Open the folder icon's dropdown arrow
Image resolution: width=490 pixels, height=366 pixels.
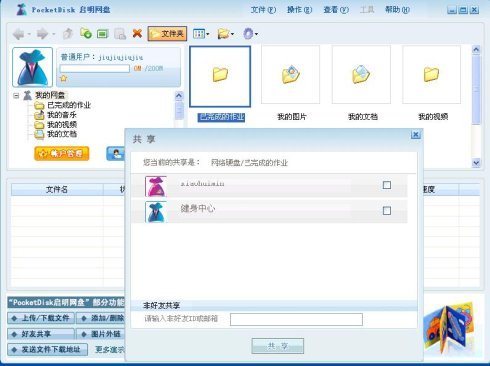[x=232, y=34]
